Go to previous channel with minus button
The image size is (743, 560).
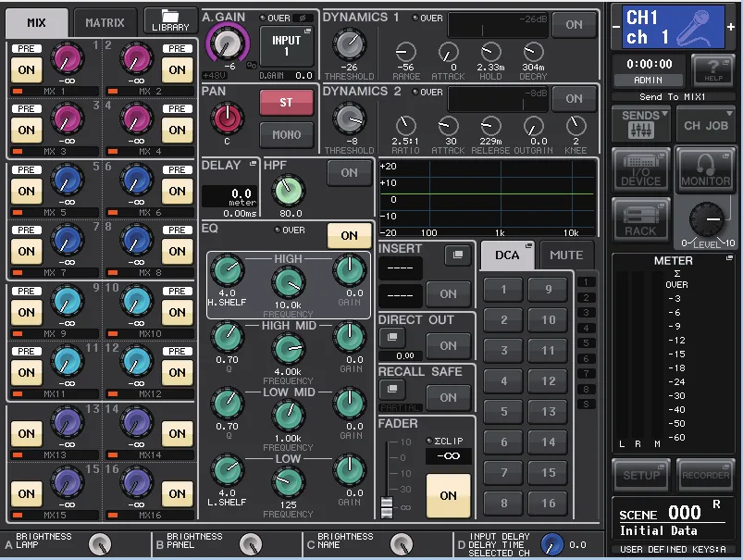616,27
